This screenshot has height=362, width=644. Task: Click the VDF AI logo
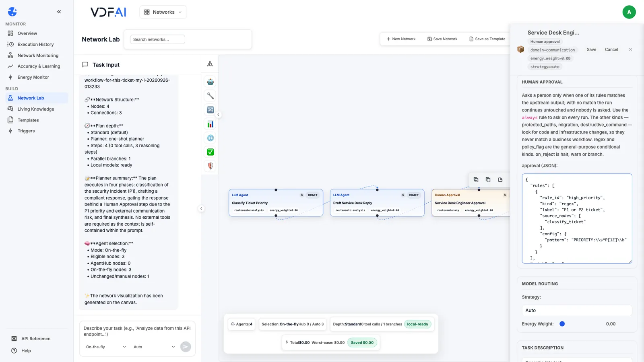tap(108, 12)
